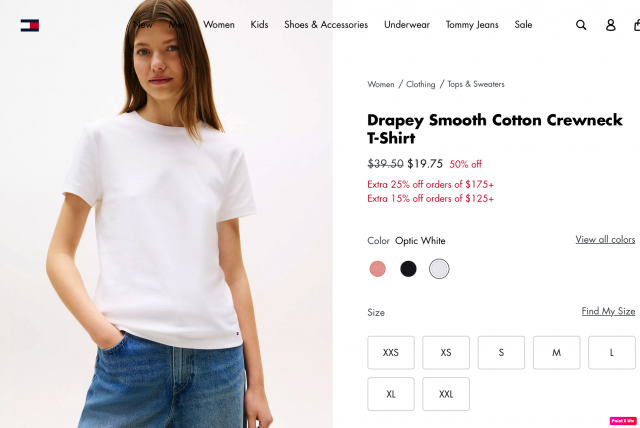640x428 pixels.
Task: Choose size XXS
Action: click(391, 353)
